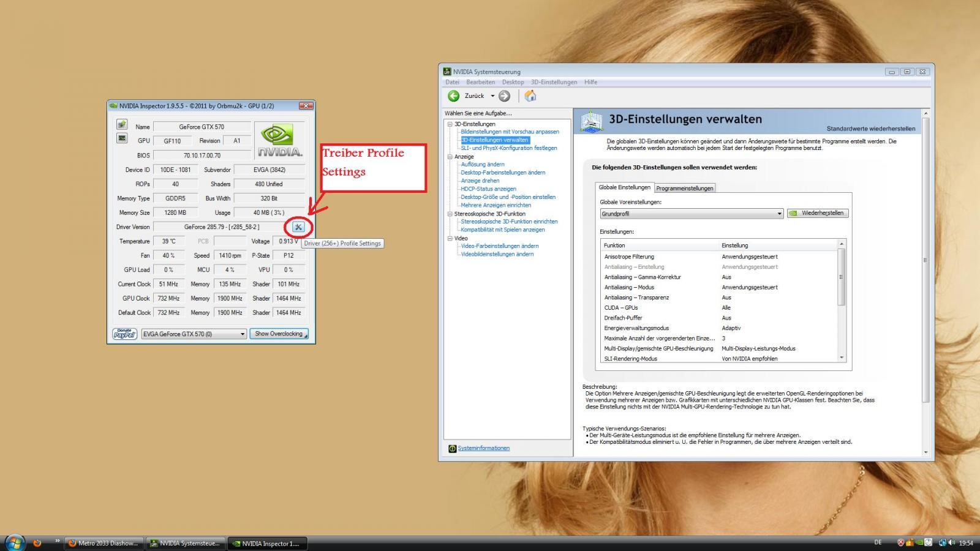
Task: Click the Show Overclocking button
Action: (x=279, y=334)
